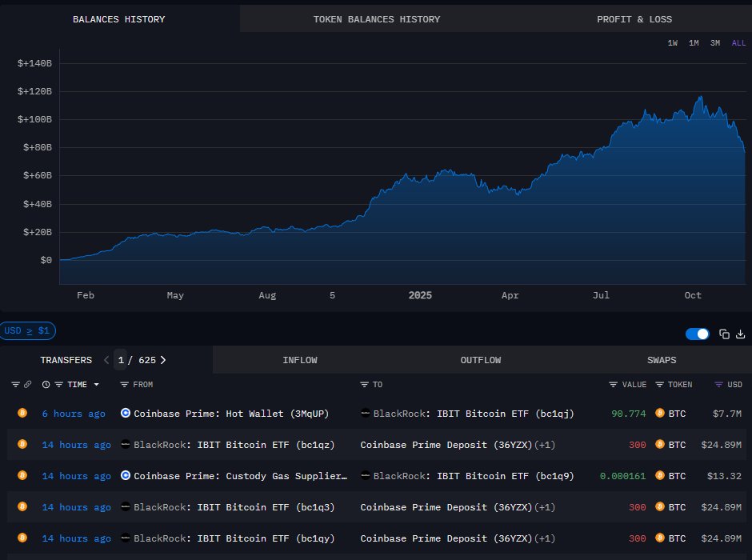Click the clock icon in the TIME column header
Screen dimensions: 752x560
click(x=46, y=385)
